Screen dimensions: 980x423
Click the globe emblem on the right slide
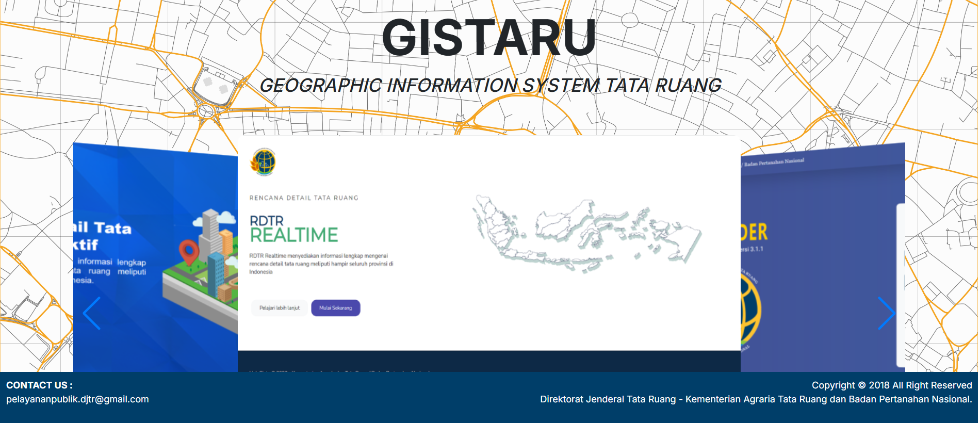[750, 310]
